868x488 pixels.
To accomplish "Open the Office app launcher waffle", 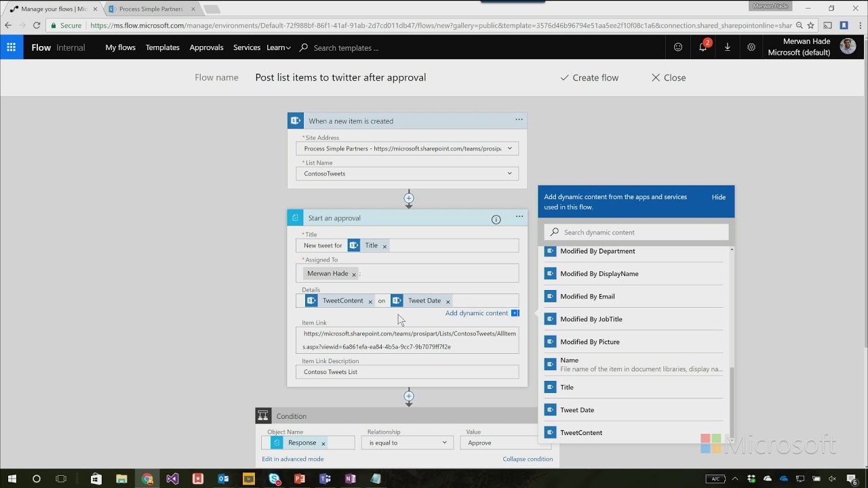I will click(x=12, y=47).
